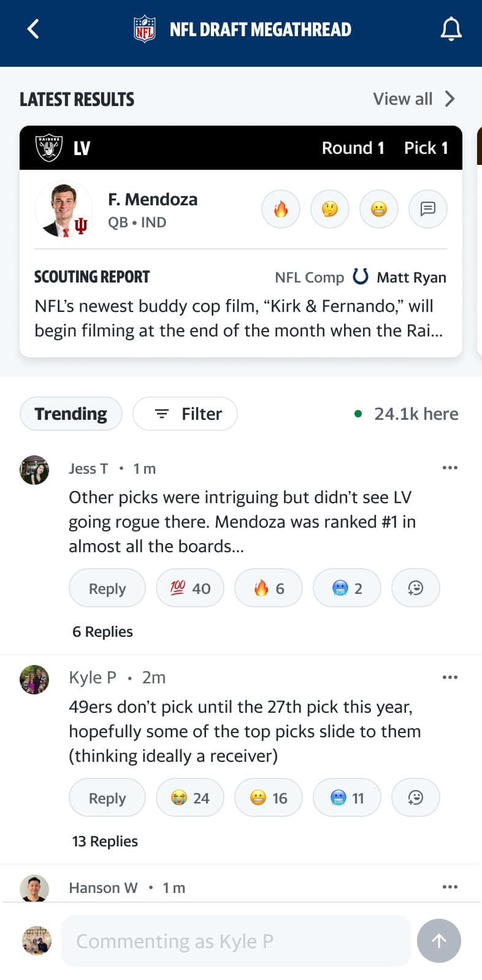This screenshot has width=482, height=980.
Task: Select the fire reaction on Mendoza's pick card
Action: [x=280, y=209]
